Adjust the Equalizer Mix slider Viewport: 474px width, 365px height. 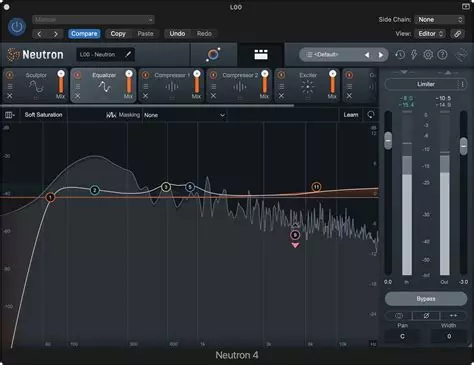pyautogui.click(x=129, y=83)
